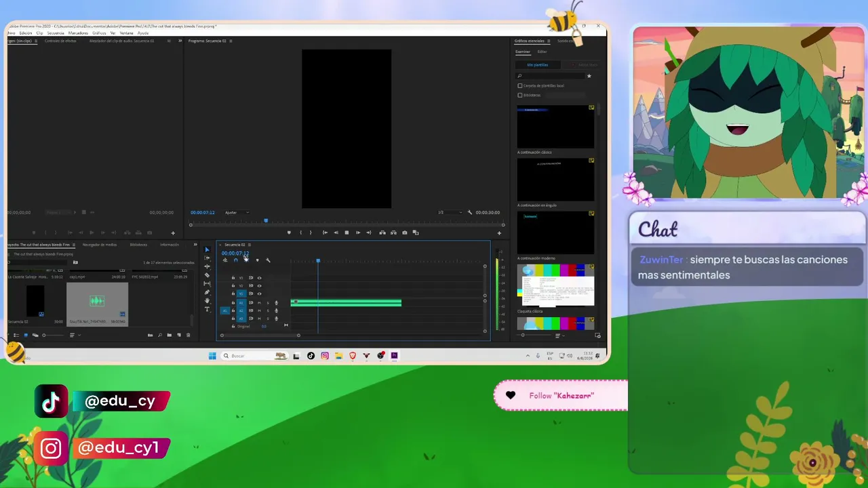Image resolution: width=868 pixels, height=488 pixels.
Task: Click the New Item icon in Project panel
Action: 178,335
